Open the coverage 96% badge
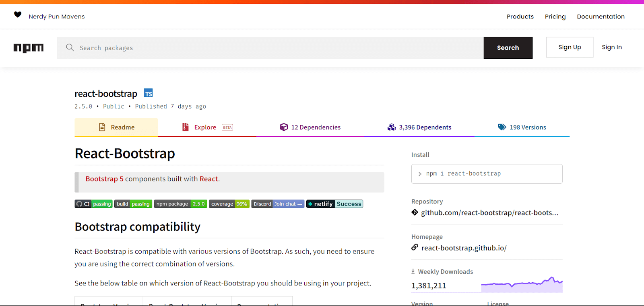The width and height of the screenshot is (644, 306). pos(229,204)
